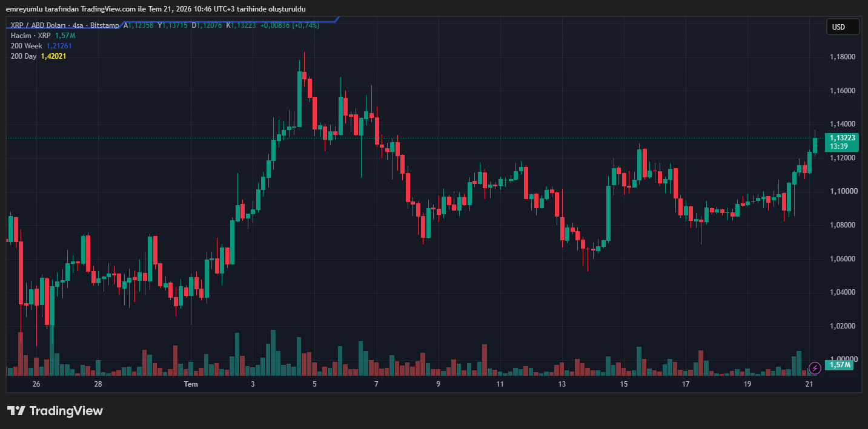Select the 200 Week indicator label
Image resolution: width=868 pixels, height=429 pixels.
27,46
